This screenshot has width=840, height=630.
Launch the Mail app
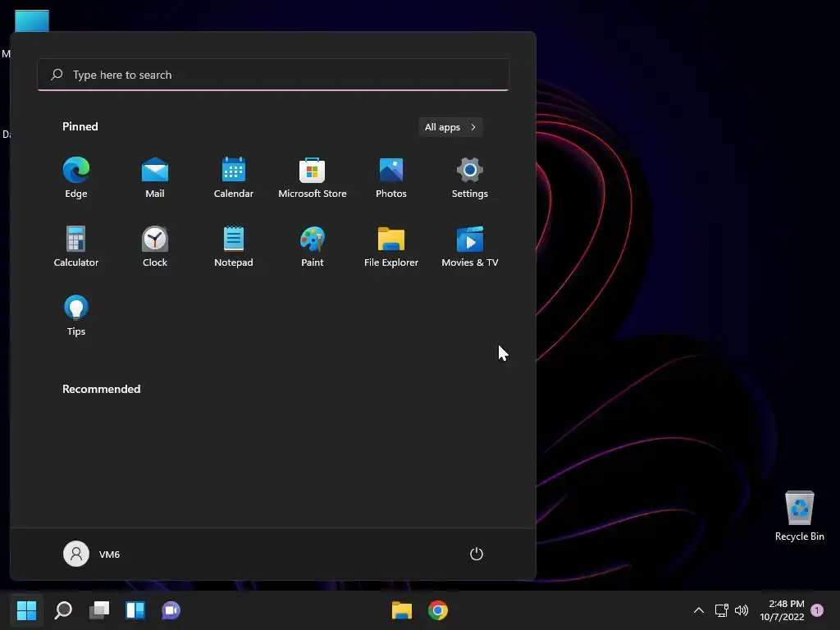pos(155,178)
